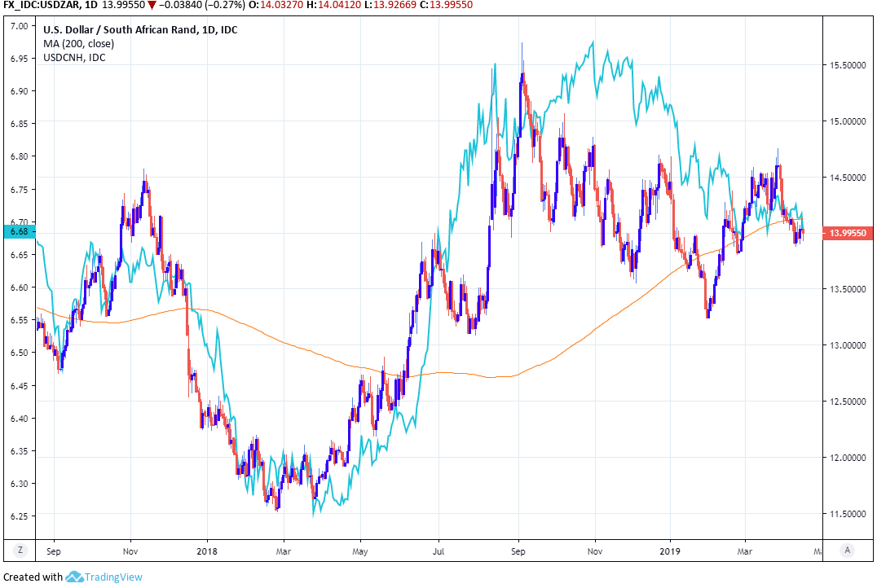Viewport: 877px width, 588px height.
Task: Click the 13.99550 red price tag
Action: click(x=848, y=233)
